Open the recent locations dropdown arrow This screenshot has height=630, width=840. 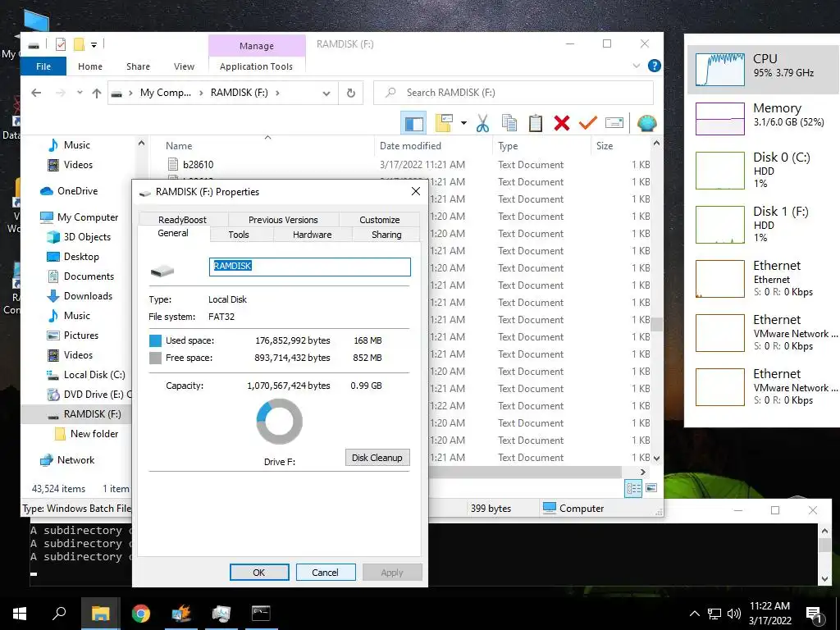point(80,92)
